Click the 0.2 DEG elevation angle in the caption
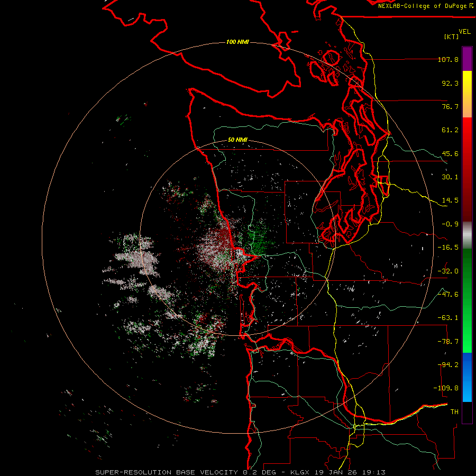This screenshot has height=476, width=476. [260, 472]
